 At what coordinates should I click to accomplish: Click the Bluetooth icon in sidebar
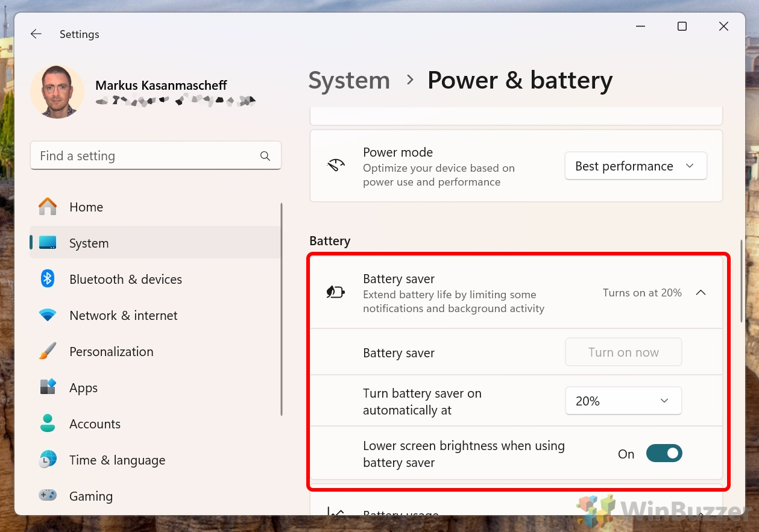[48, 279]
